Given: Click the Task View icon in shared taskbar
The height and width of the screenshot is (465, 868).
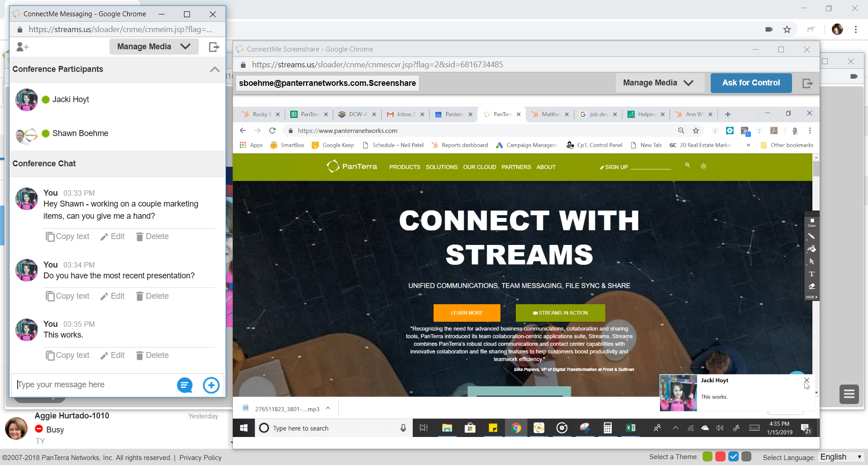Looking at the screenshot, I should (x=424, y=428).
